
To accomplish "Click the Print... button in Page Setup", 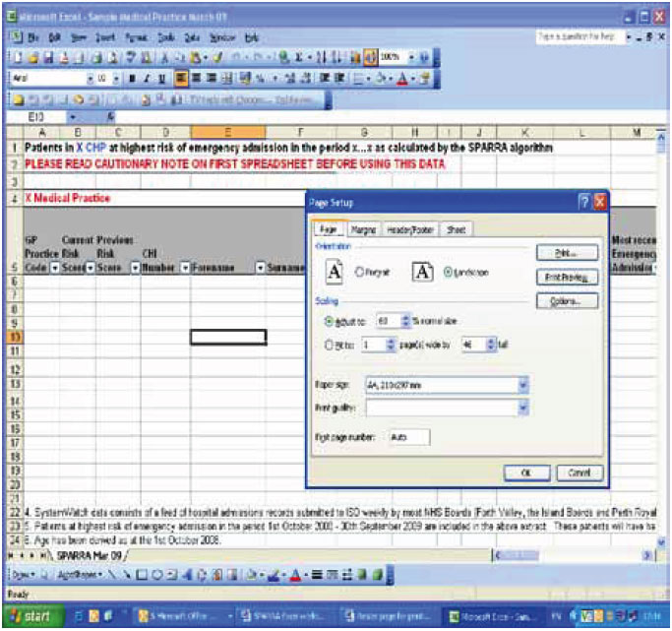I will pos(567,253).
